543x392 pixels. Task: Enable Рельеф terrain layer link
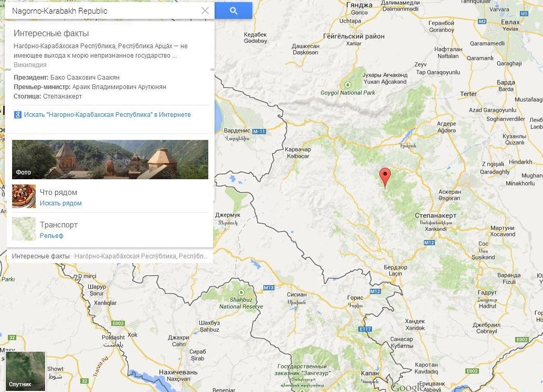pyautogui.click(x=51, y=236)
